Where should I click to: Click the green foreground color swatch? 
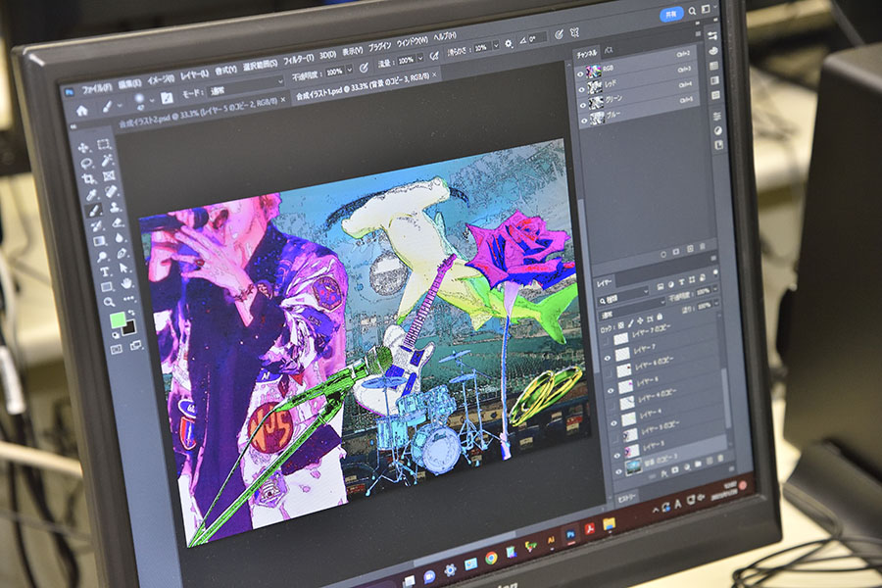click(x=118, y=320)
